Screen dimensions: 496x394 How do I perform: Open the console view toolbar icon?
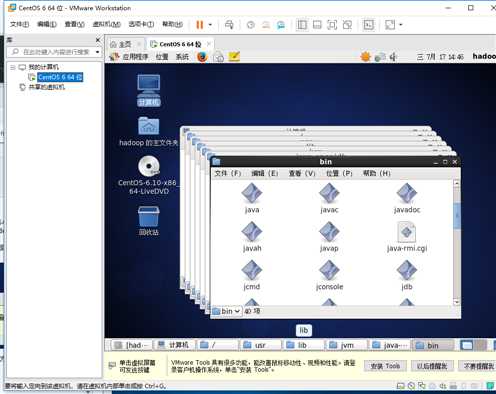click(369, 25)
